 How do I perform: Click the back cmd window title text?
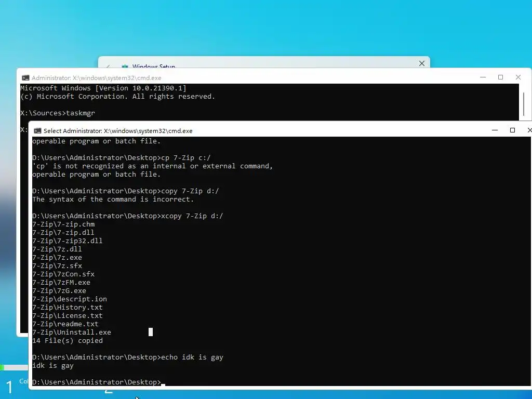96,78
